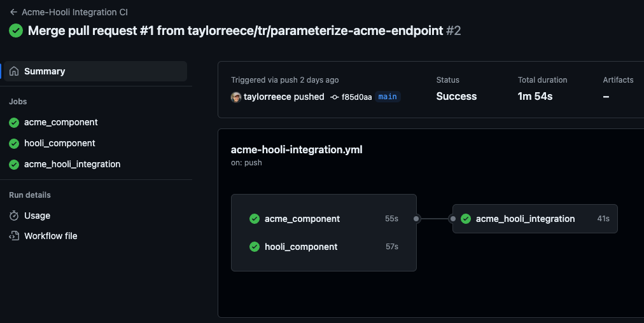This screenshot has height=323, width=644.
Task: Click the connector dot on the component group
Action: [x=416, y=219]
